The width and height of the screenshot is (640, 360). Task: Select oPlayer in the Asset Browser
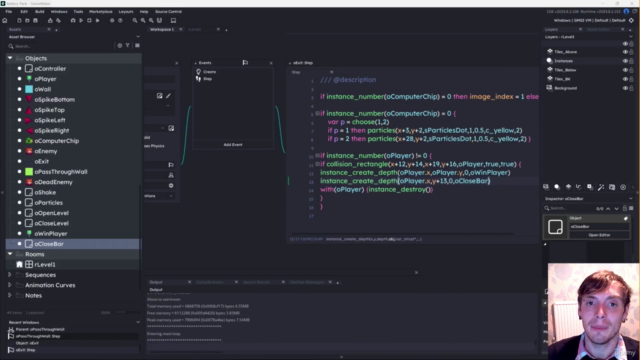[45, 79]
